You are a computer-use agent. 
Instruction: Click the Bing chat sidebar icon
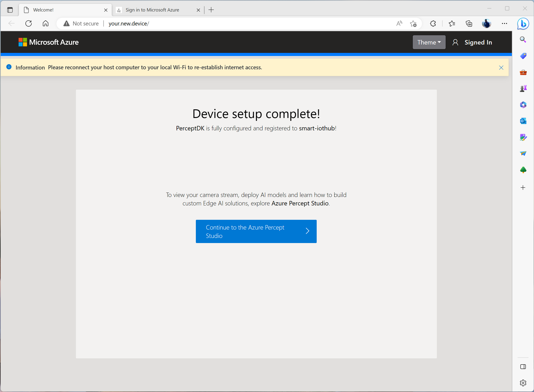click(523, 24)
